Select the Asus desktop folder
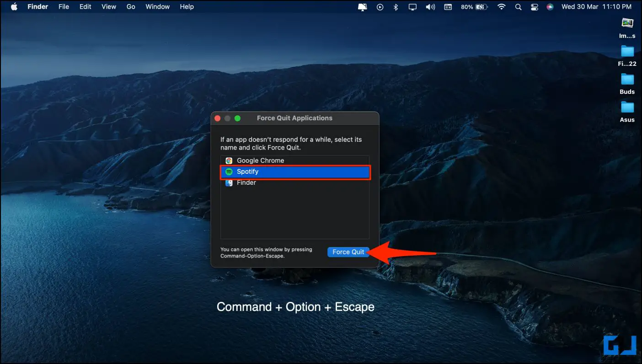Screen dimensions: 642x364 [x=627, y=111]
